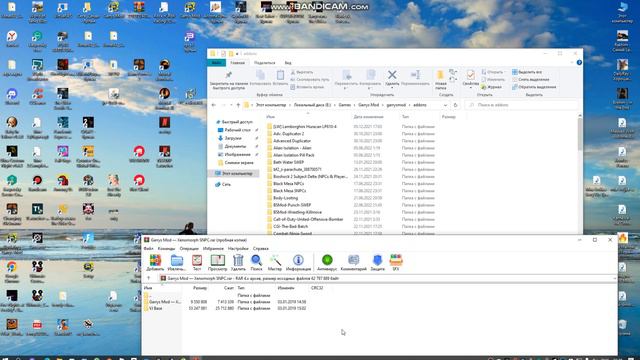The image size is (640, 360).
Task: Click the red X Удалить icon in Explorer
Action: coord(392,75)
